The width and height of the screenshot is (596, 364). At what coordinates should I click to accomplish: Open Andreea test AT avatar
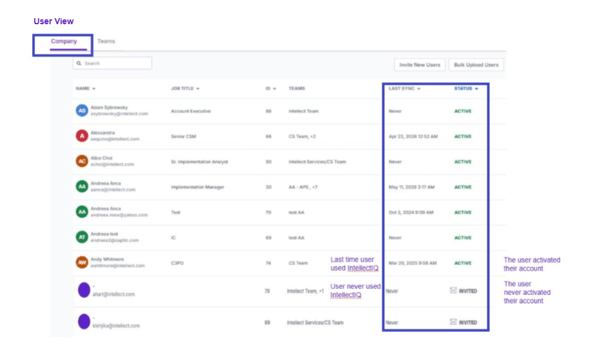[82, 237]
